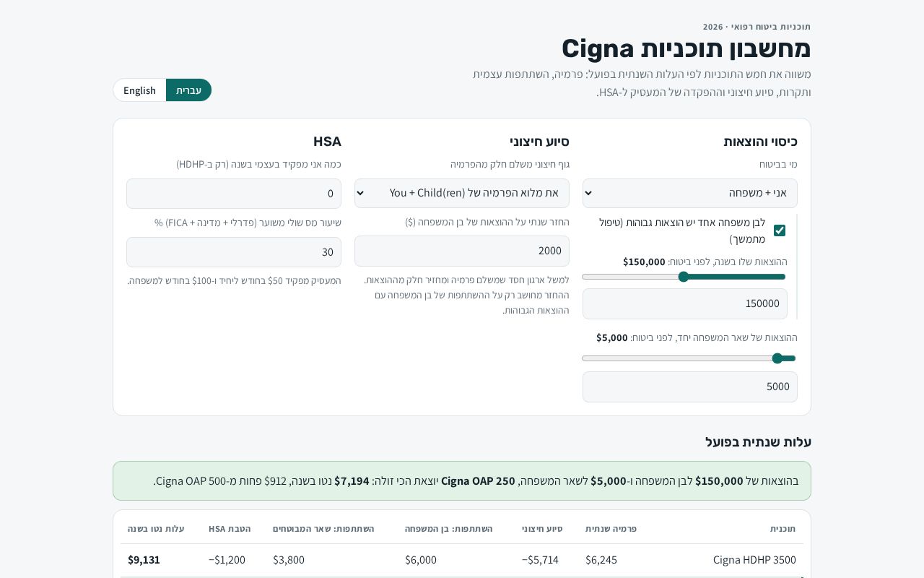Image resolution: width=924 pixels, height=578 pixels.
Task: Open the 'אני + משפחה' coverage dropdown
Action: [x=690, y=193]
